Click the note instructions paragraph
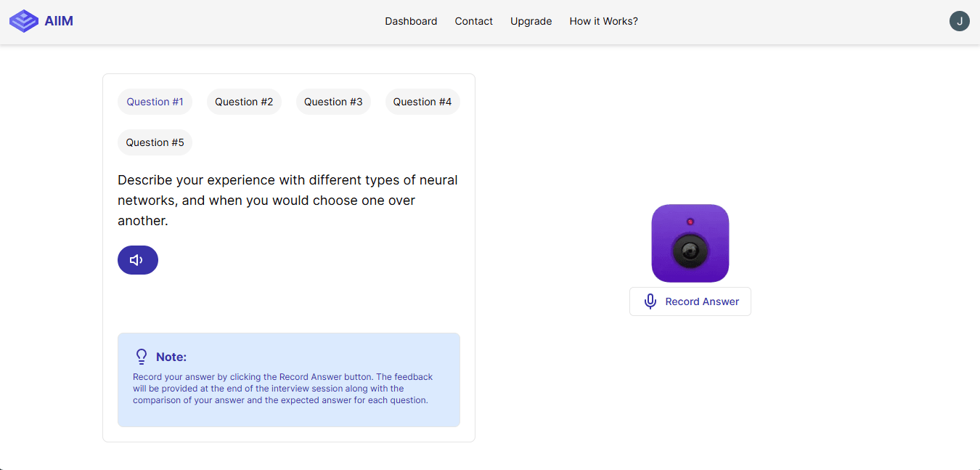 [x=283, y=389]
